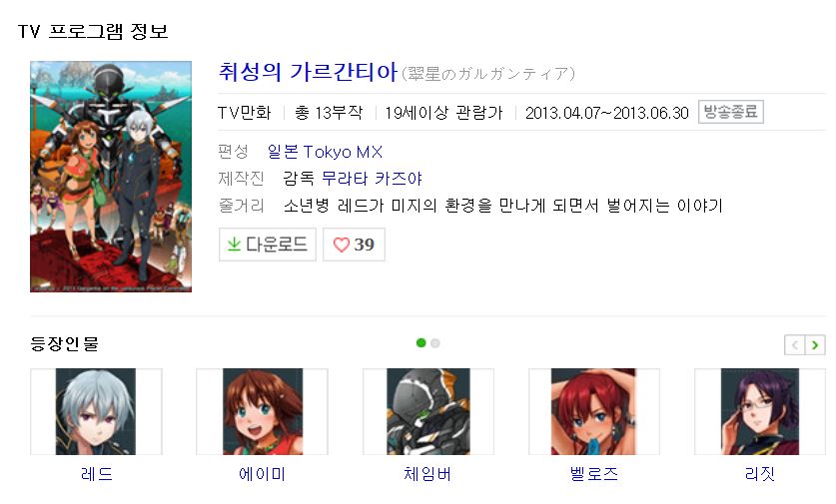
Task: Open director 무라타 카즈야 link
Action: click(x=372, y=178)
